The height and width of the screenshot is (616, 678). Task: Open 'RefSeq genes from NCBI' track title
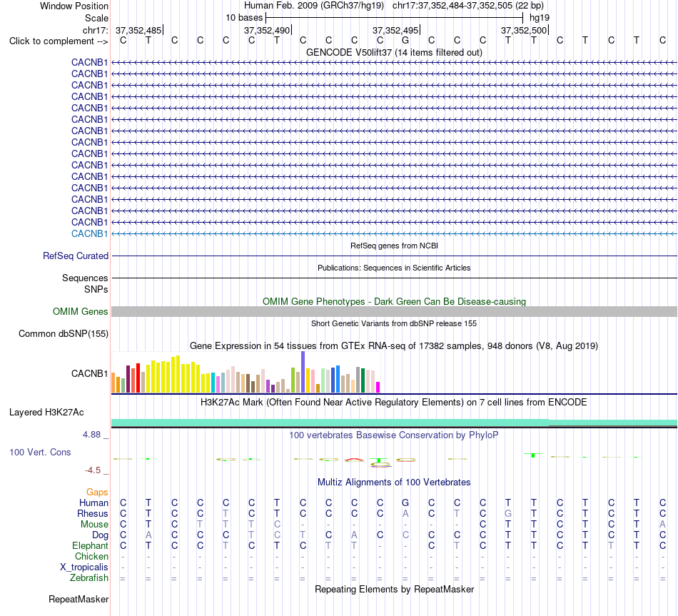pos(394,246)
